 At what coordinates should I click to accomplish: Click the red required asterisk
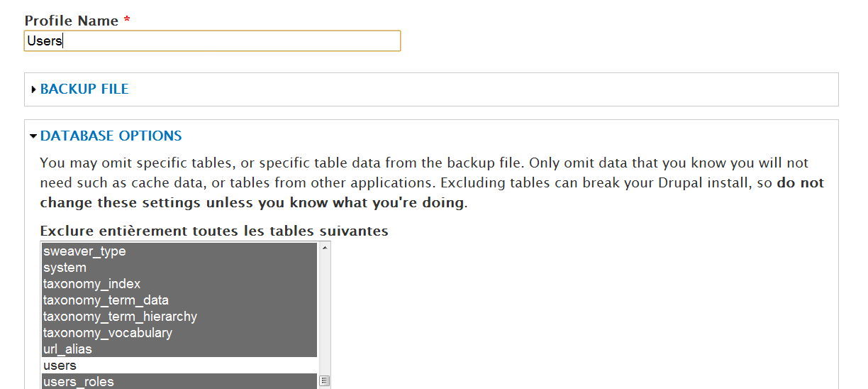coord(127,21)
